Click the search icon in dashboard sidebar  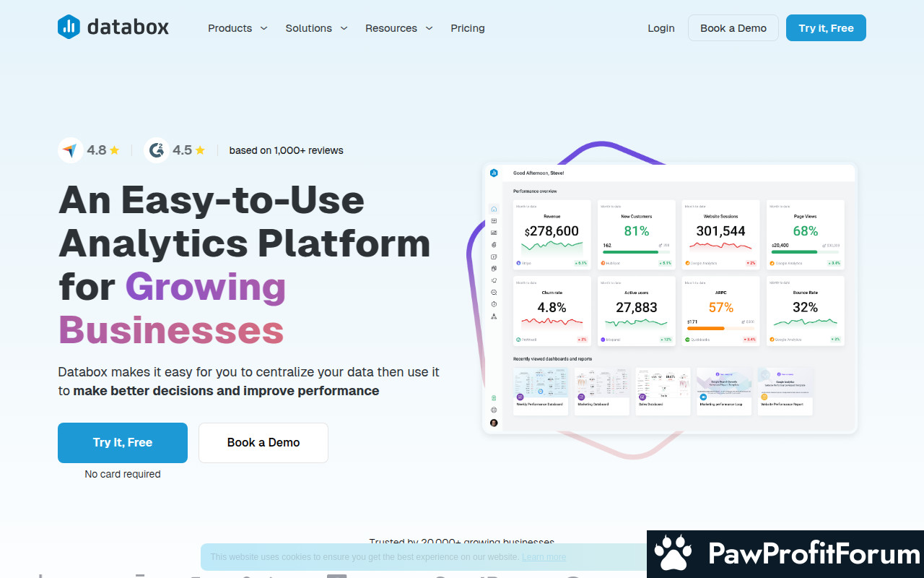tap(494, 292)
